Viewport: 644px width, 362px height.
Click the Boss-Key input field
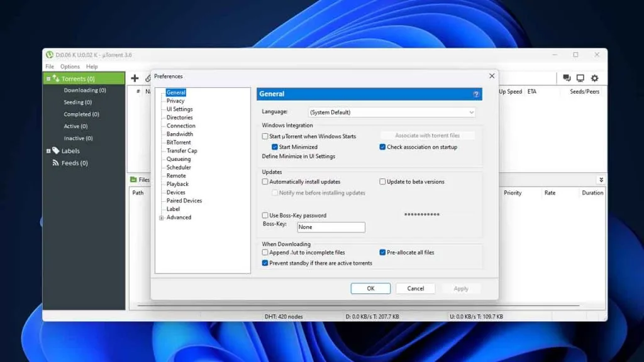pyautogui.click(x=331, y=227)
